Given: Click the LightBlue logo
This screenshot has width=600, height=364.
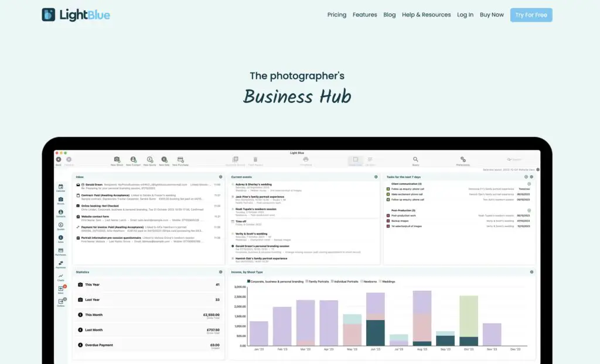Looking at the screenshot, I should (x=76, y=15).
